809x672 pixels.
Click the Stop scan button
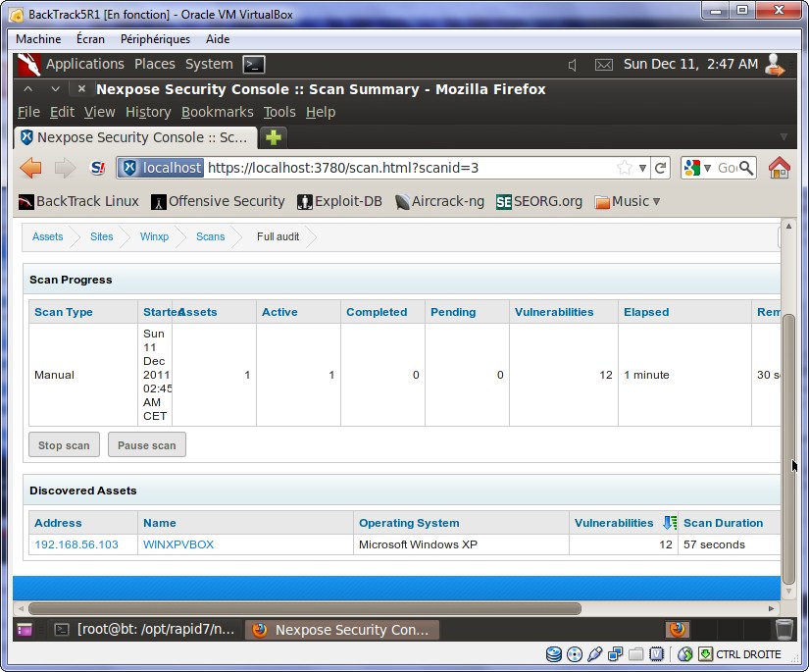[x=64, y=445]
